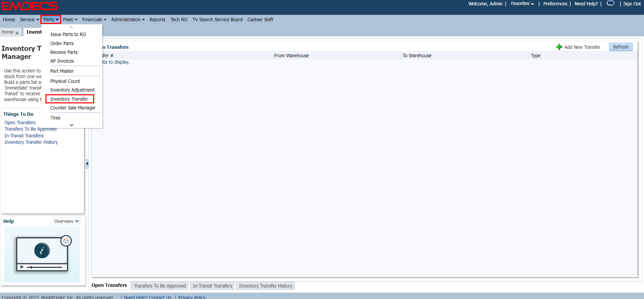Open the Open Transfers link under Things To Do
The image size is (644, 299).
point(20,123)
